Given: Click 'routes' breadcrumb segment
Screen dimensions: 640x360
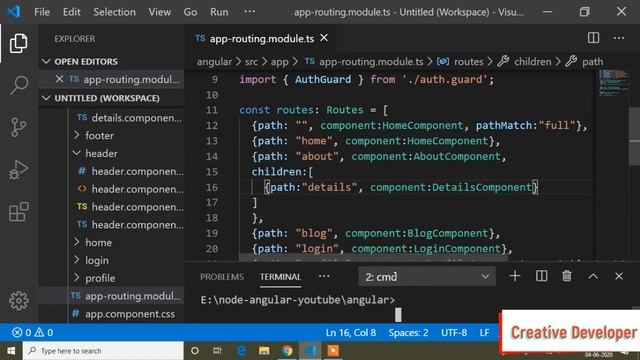Looking at the screenshot, I should (469, 62).
